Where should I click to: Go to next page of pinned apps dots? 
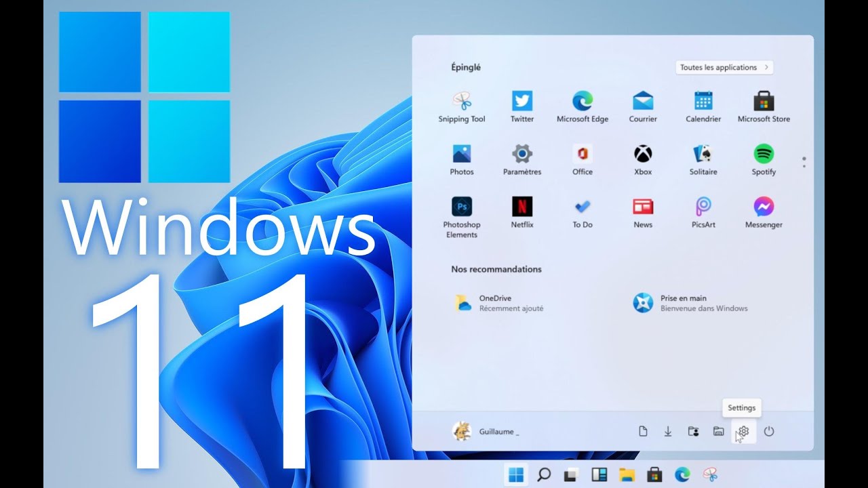click(804, 166)
